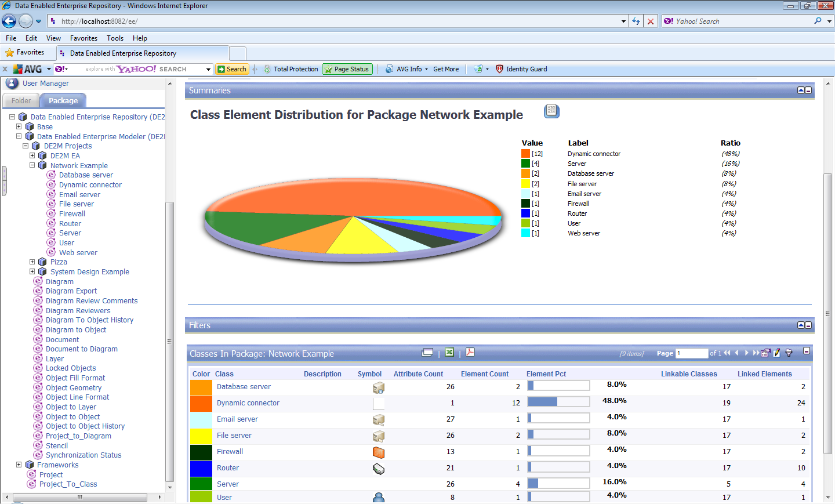Screen dimensions: 835x504
Task: Expand the Pizza tree node
Action: click(32, 262)
